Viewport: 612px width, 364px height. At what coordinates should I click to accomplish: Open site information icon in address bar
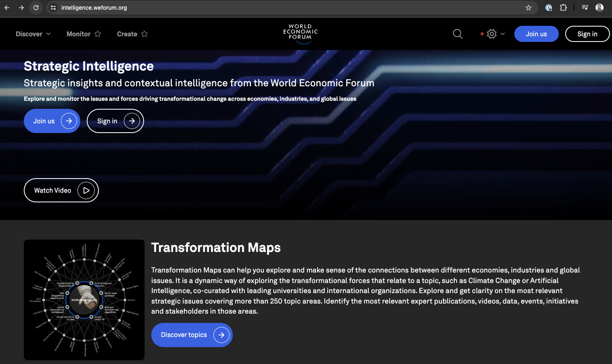click(53, 8)
